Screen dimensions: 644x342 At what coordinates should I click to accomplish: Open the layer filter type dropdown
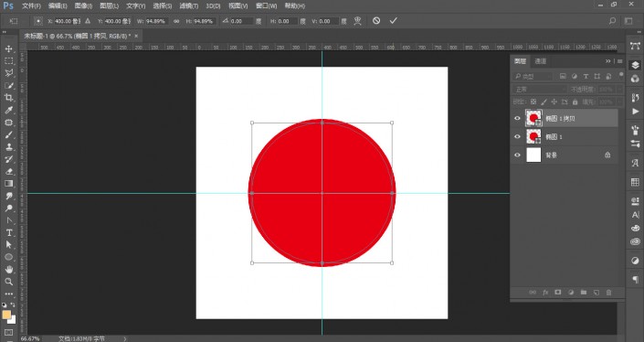tap(533, 77)
